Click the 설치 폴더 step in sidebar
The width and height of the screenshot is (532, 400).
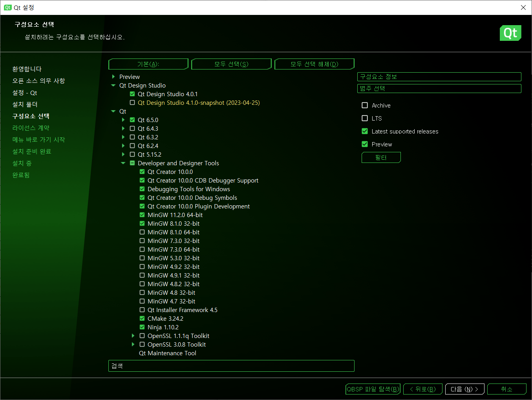(25, 104)
